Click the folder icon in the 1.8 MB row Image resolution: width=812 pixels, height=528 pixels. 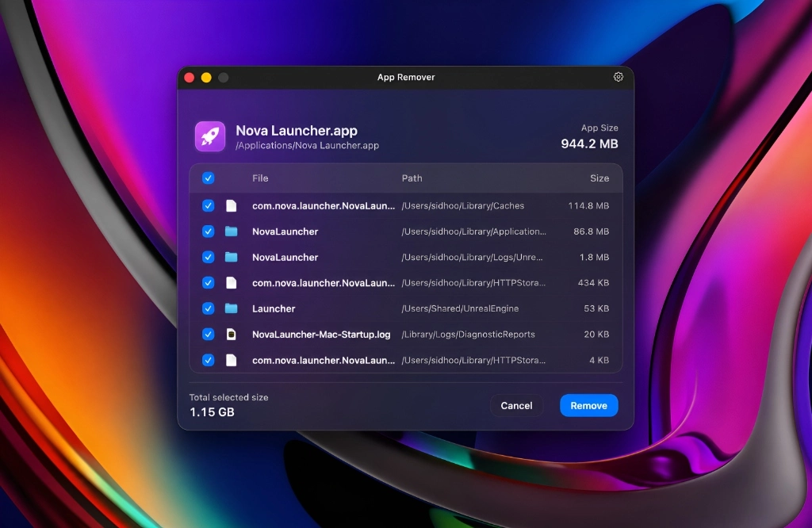(x=231, y=258)
